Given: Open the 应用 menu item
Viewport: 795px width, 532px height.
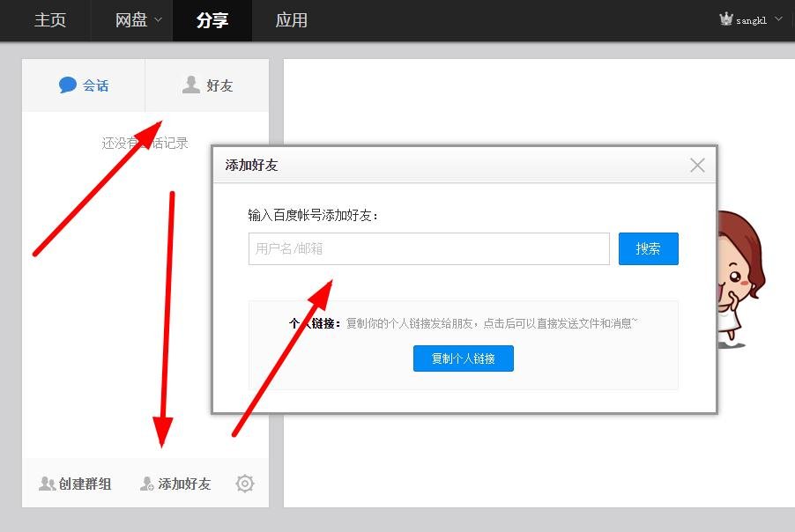Looking at the screenshot, I should 292,20.
